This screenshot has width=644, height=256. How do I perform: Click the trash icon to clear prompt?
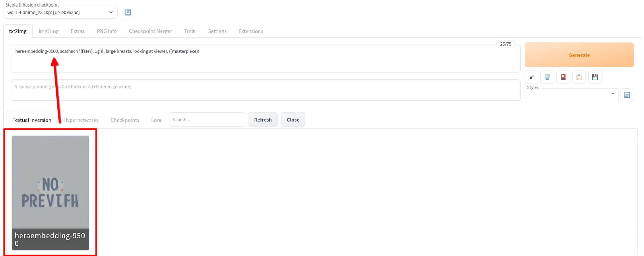click(x=547, y=77)
